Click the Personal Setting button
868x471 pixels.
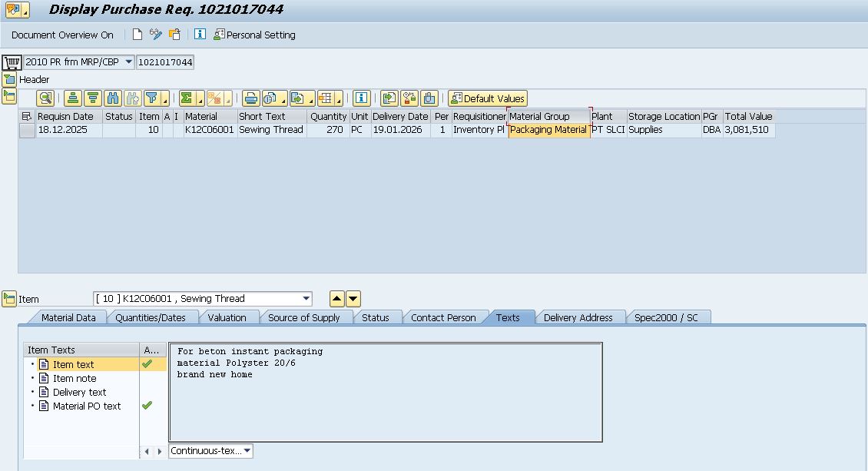pos(254,35)
